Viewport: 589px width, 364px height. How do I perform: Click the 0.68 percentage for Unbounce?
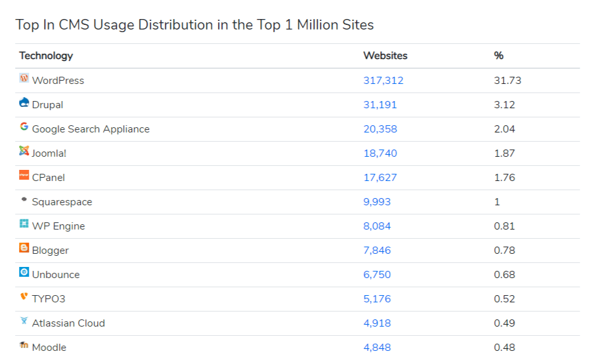(x=504, y=275)
